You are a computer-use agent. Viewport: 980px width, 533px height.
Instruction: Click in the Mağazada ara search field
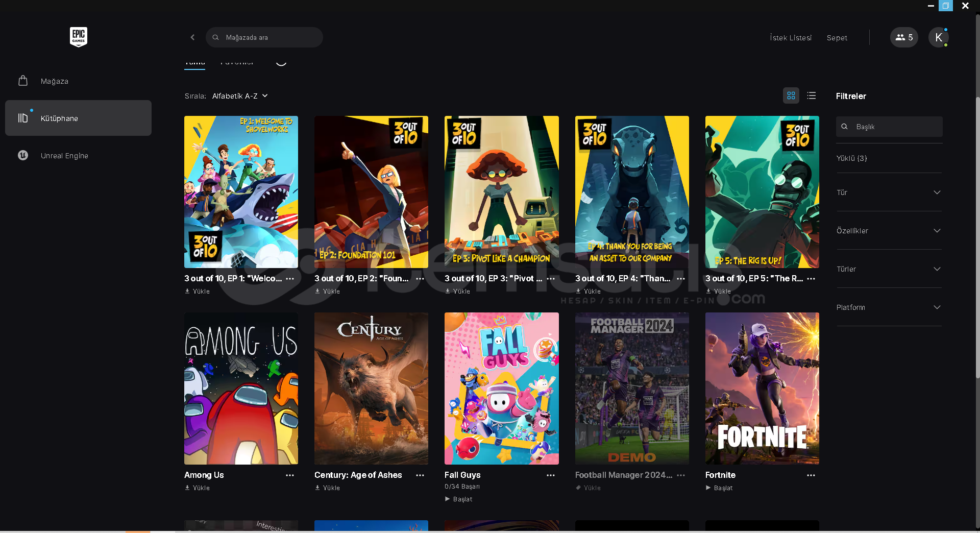[264, 37]
